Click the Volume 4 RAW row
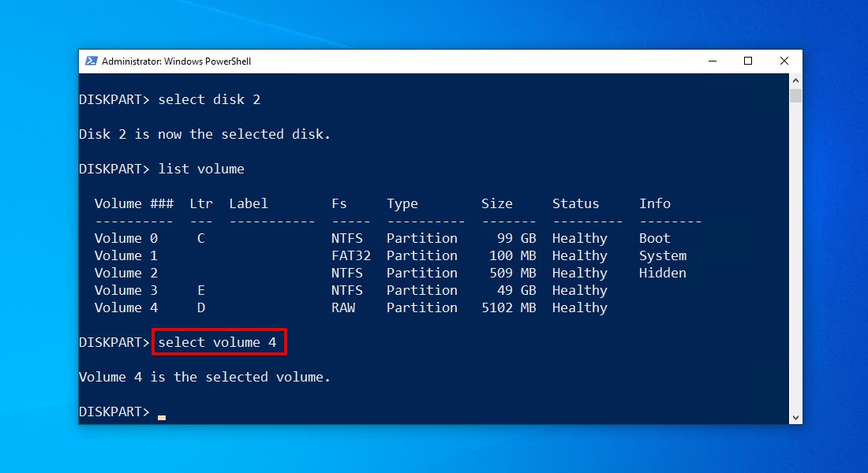The width and height of the screenshot is (868, 473). [351, 307]
